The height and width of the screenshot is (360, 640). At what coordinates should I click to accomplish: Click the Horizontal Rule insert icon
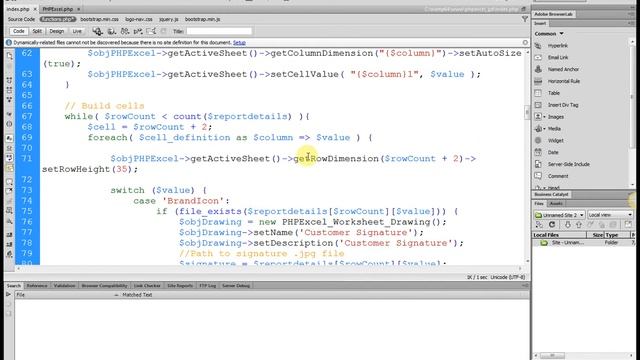[538, 81]
